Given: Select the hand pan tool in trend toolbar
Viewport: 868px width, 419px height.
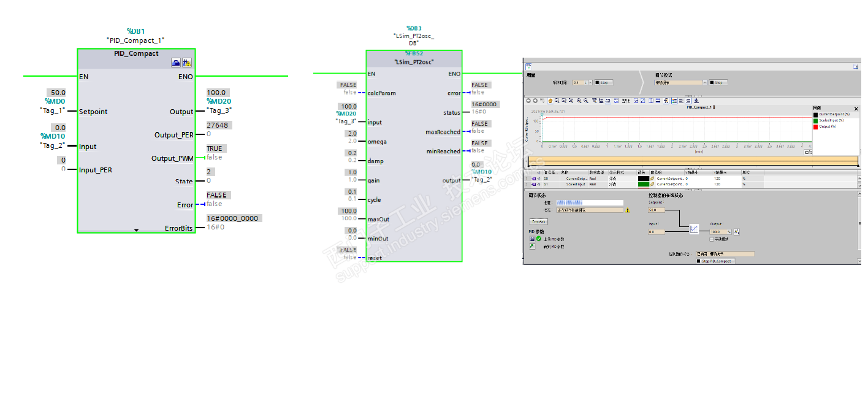Looking at the screenshot, I should coord(550,101).
